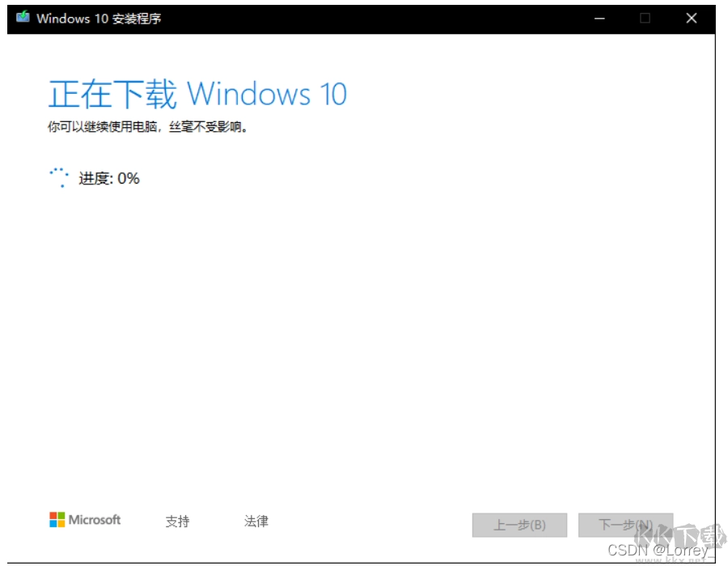This screenshot has width=728, height=566.
Task: Click the Windows 10 安装程序 title text
Action: [99, 18]
